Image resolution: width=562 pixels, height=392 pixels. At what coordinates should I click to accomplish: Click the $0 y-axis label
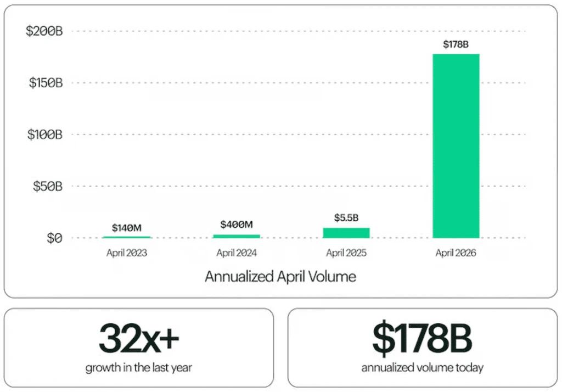tap(54, 238)
